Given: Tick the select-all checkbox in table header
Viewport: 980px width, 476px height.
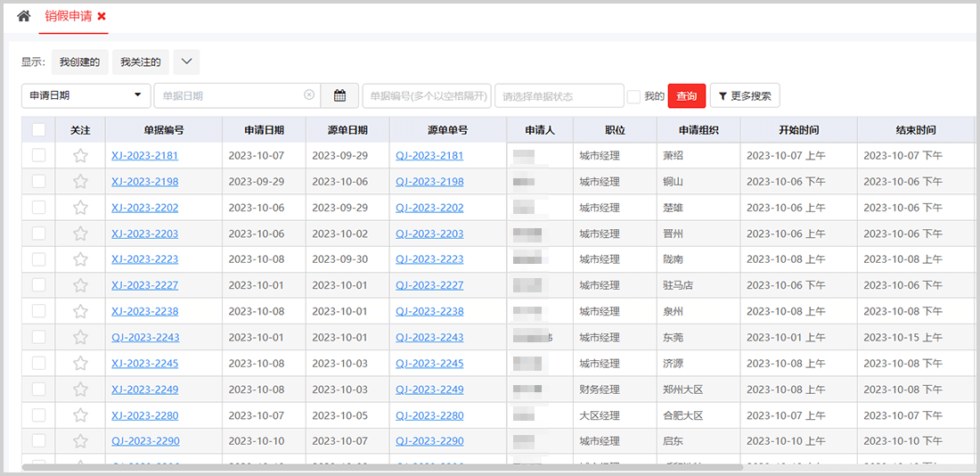Looking at the screenshot, I should point(38,130).
